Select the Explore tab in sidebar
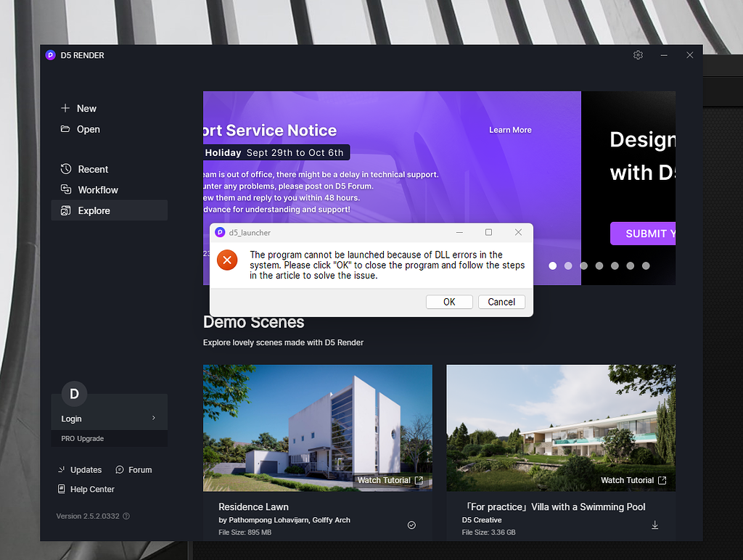The height and width of the screenshot is (560, 743). click(94, 211)
